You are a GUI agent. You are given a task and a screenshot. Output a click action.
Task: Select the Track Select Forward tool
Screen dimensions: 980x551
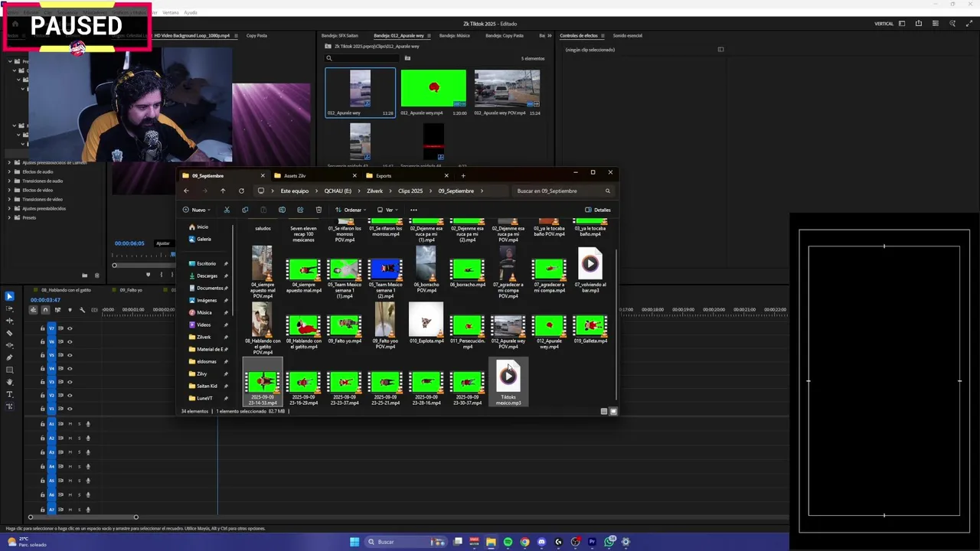(x=10, y=308)
